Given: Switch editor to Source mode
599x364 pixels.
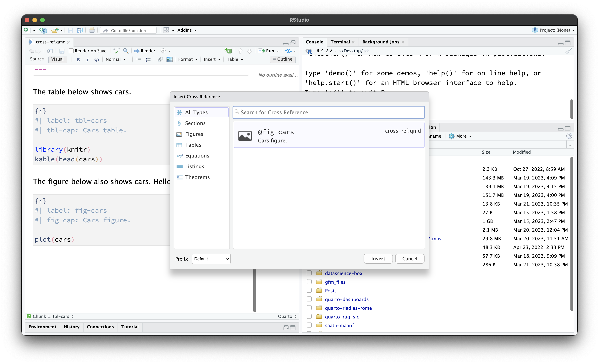Looking at the screenshot, I should click(37, 59).
